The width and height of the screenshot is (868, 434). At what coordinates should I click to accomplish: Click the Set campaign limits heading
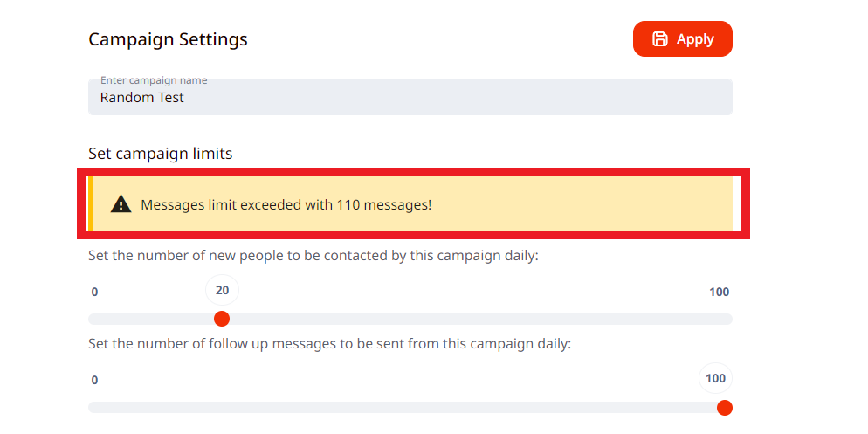point(160,154)
